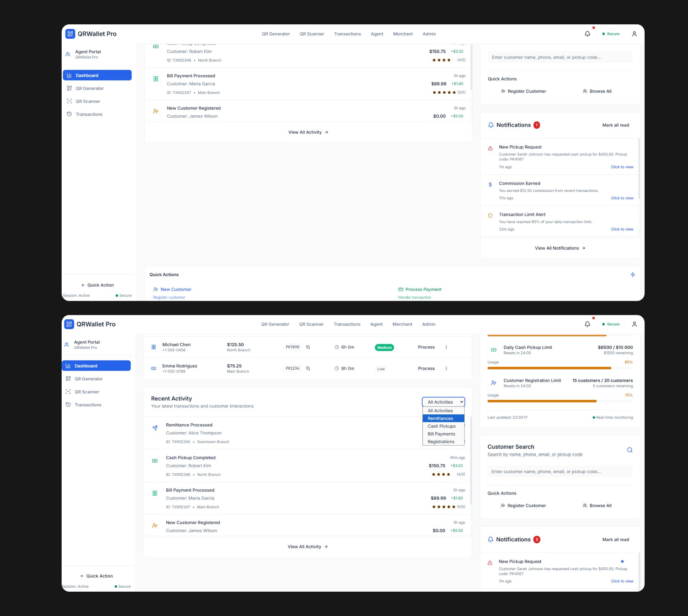Click the notification bell in top screenshot header
The image size is (688, 616).
pyautogui.click(x=587, y=34)
